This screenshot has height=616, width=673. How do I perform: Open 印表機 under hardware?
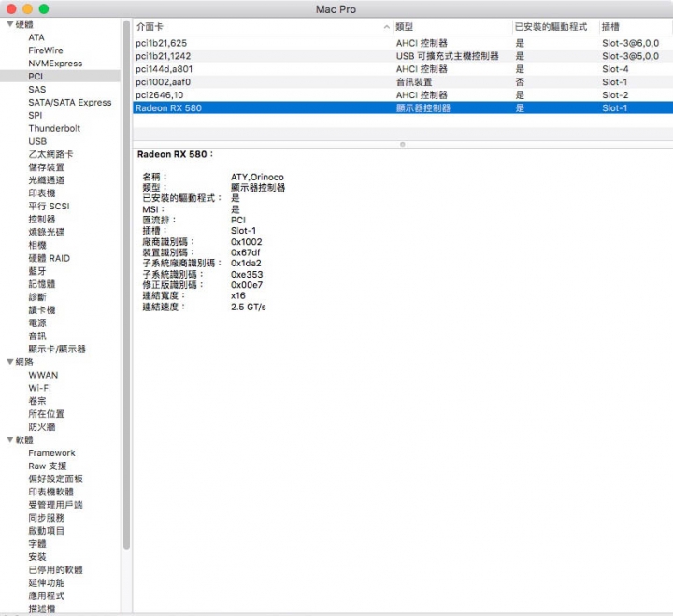coord(42,193)
